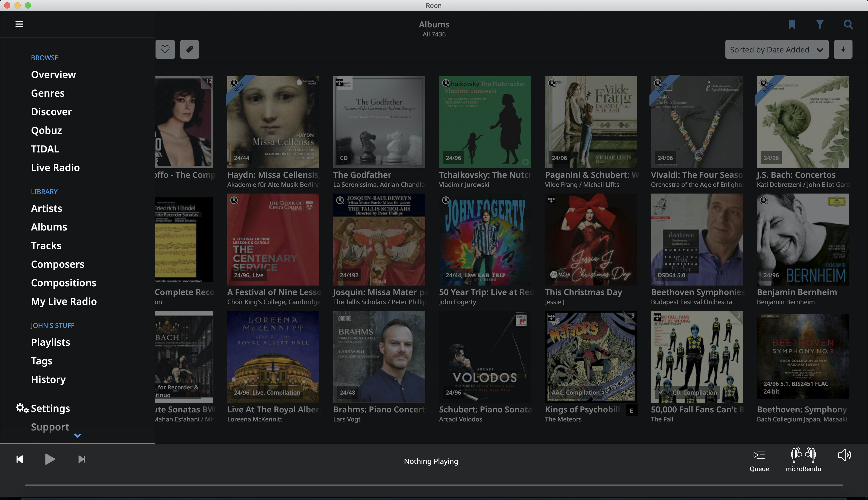This screenshot has width=868, height=500.
Task: Open the Queue
Action: pos(759,460)
